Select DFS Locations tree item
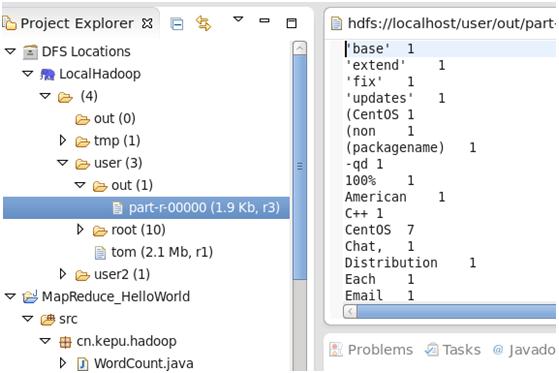 coord(86,52)
